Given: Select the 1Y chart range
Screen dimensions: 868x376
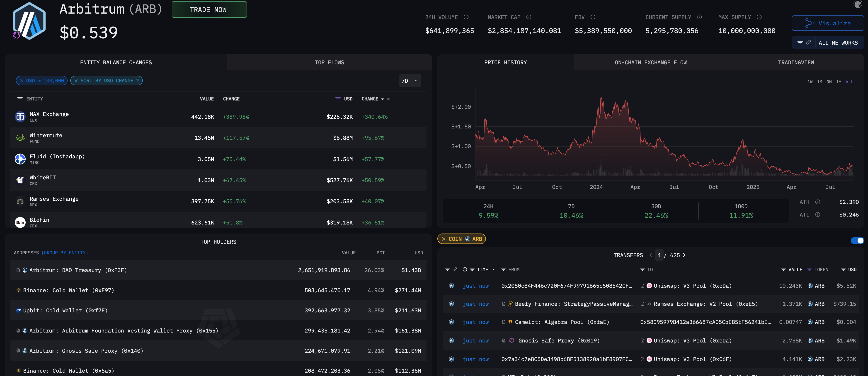Looking at the screenshot, I should pos(838,82).
